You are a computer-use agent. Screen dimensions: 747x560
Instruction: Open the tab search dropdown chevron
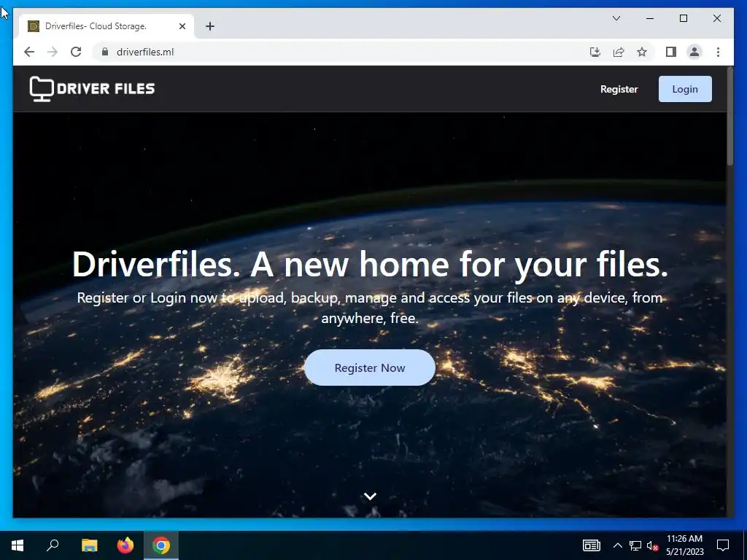tap(616, 18)
